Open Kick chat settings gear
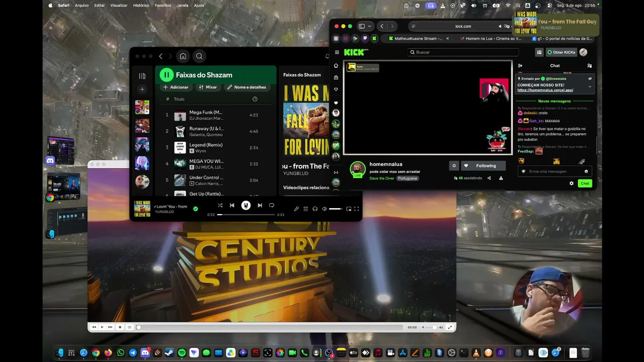Screen dimensions: 644x362 pos(572,184)
